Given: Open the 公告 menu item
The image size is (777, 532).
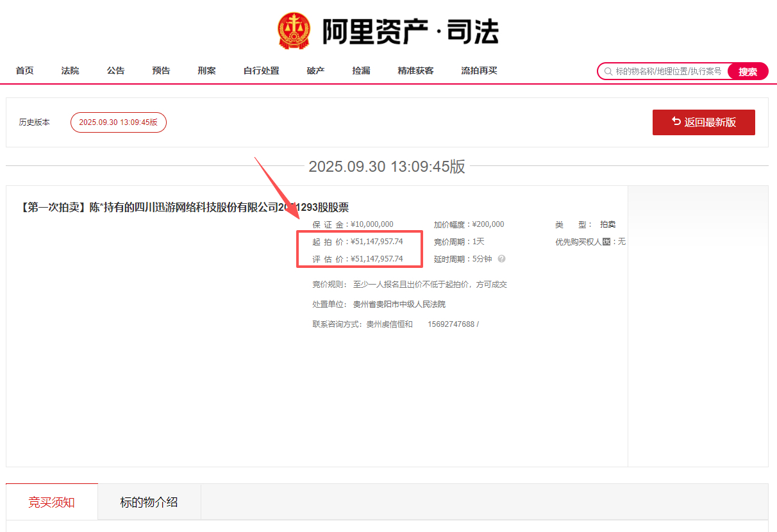Looking at the screenshot, I should [116, 71].
